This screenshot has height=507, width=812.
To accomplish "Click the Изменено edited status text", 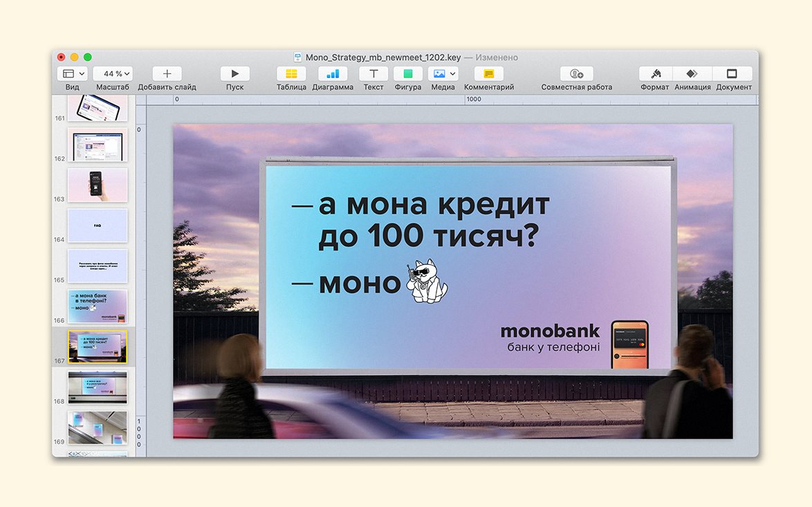I will (496, 57).
